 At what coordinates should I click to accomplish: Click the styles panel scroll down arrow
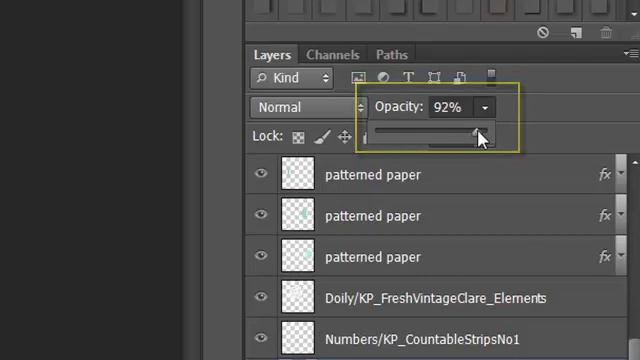(634, 14)
